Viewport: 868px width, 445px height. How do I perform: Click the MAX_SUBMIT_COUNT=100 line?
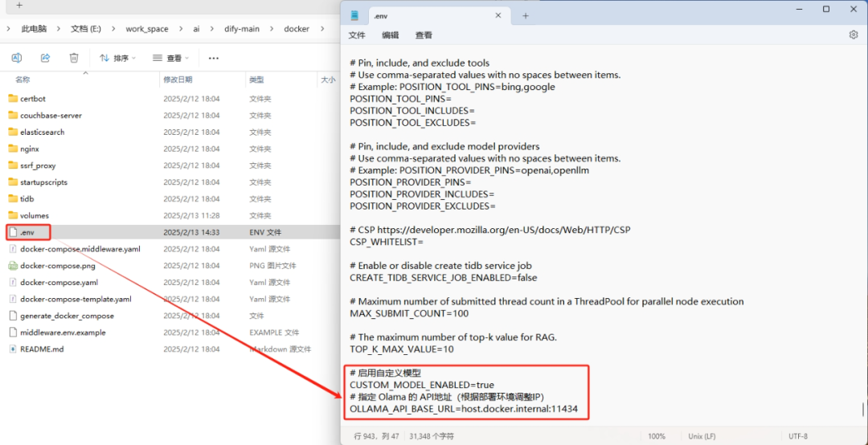pos(409,314)
